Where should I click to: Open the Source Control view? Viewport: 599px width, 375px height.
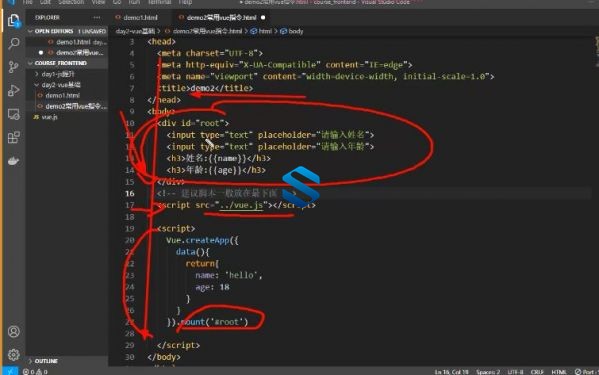pos(14,67)
